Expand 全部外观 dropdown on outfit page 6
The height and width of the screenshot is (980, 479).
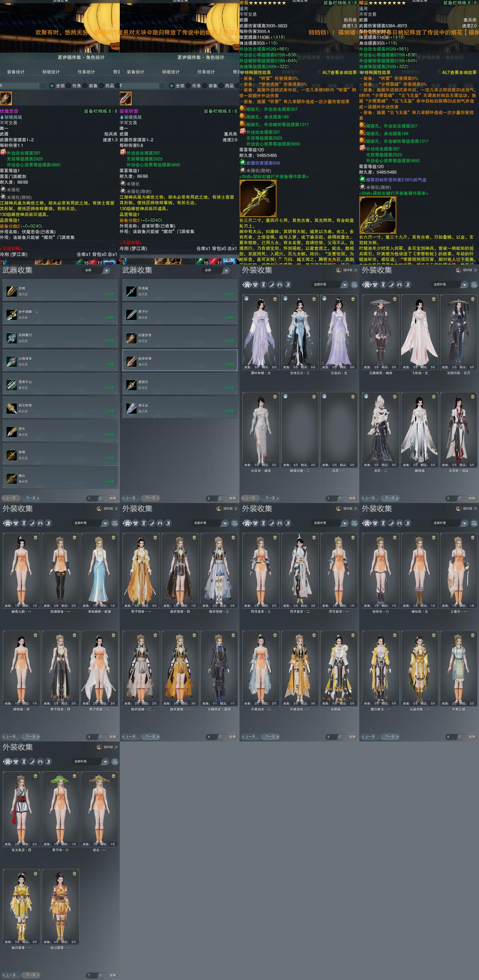pyautogui.click(x=450, y=523)
